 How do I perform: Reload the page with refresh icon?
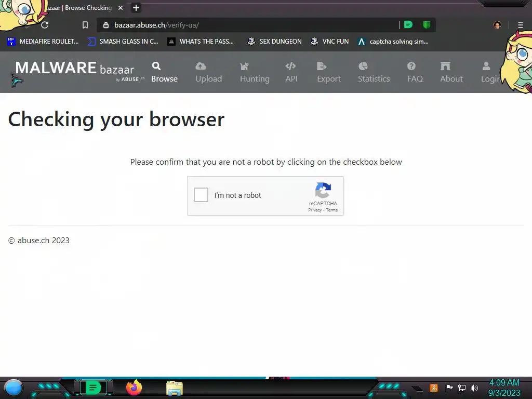click(x=45, y=25)
